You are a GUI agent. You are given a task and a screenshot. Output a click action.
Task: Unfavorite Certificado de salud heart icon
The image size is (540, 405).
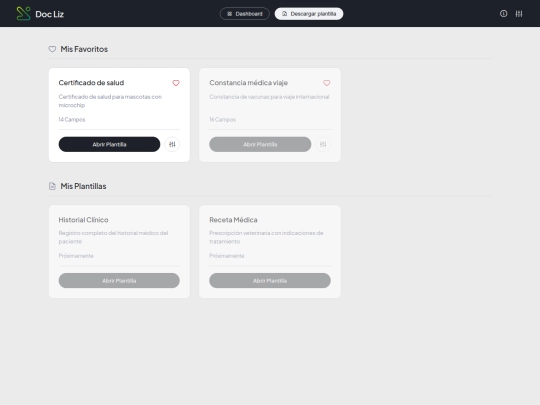pos(176,83)
